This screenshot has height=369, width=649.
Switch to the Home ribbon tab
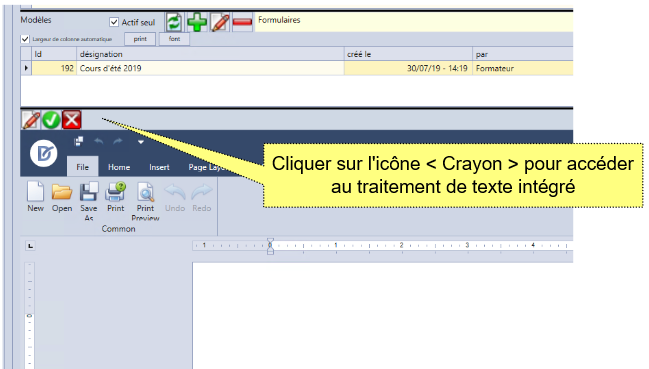pos(119,167)
